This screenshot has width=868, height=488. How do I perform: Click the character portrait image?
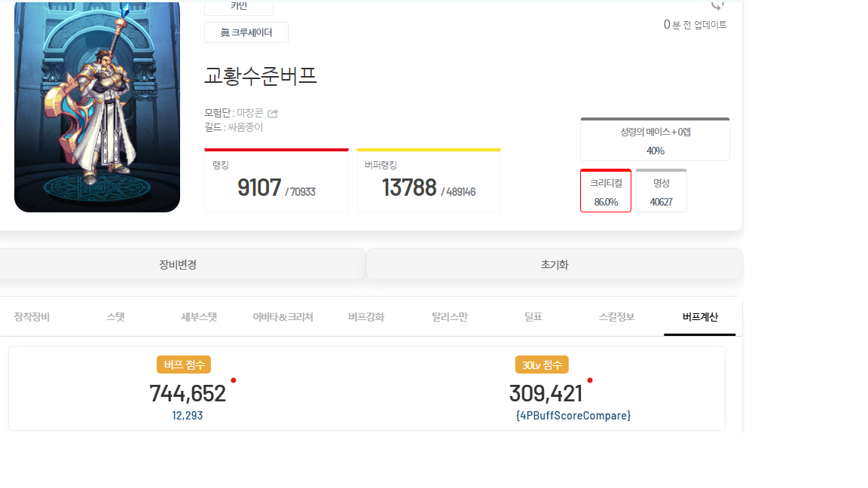click(97, 106)
